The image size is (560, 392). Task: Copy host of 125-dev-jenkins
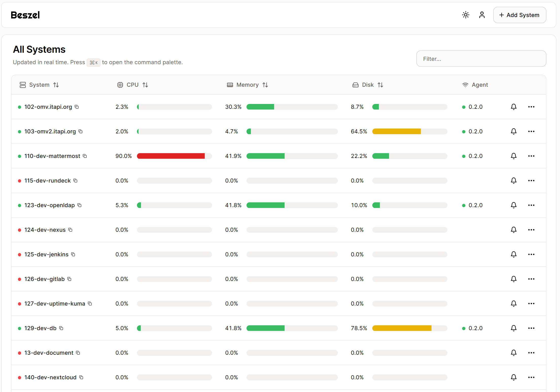click(73, 254)
